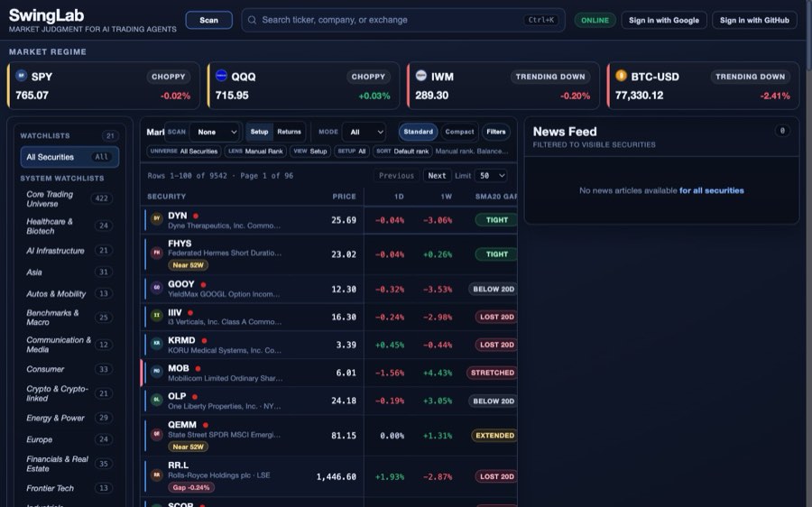Click 'Near 52W' tag under FHYS

coord(188,265)
